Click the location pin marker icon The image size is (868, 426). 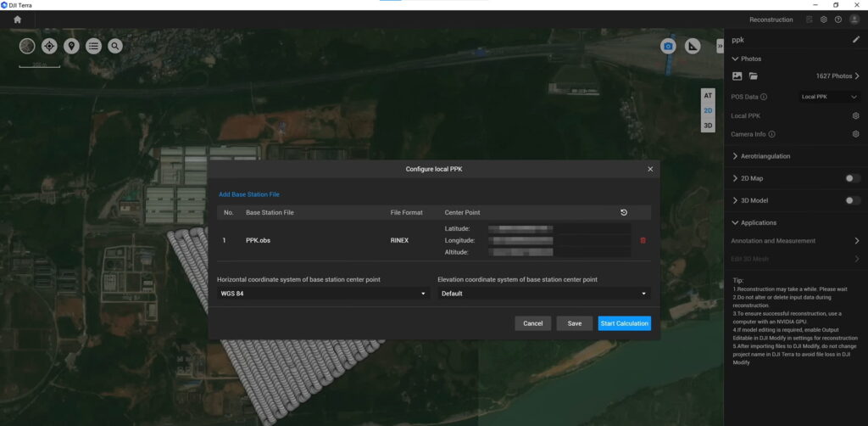point(71,46)
